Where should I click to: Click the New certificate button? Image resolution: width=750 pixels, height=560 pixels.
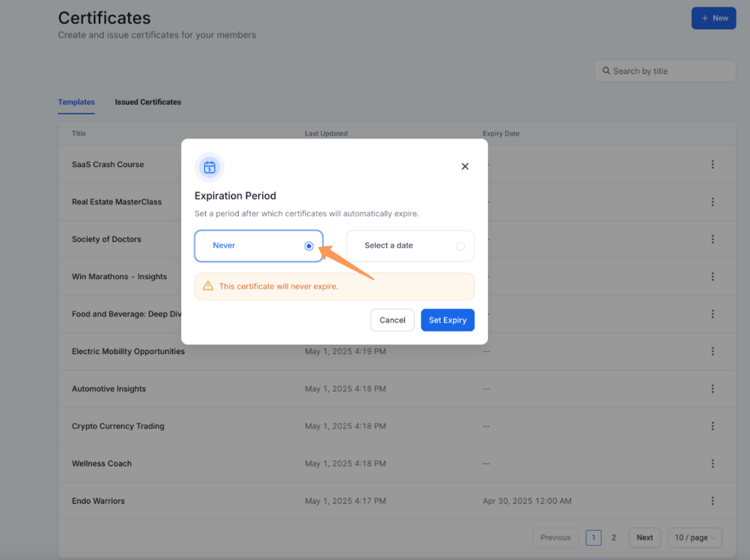click(x=713, y=18)
